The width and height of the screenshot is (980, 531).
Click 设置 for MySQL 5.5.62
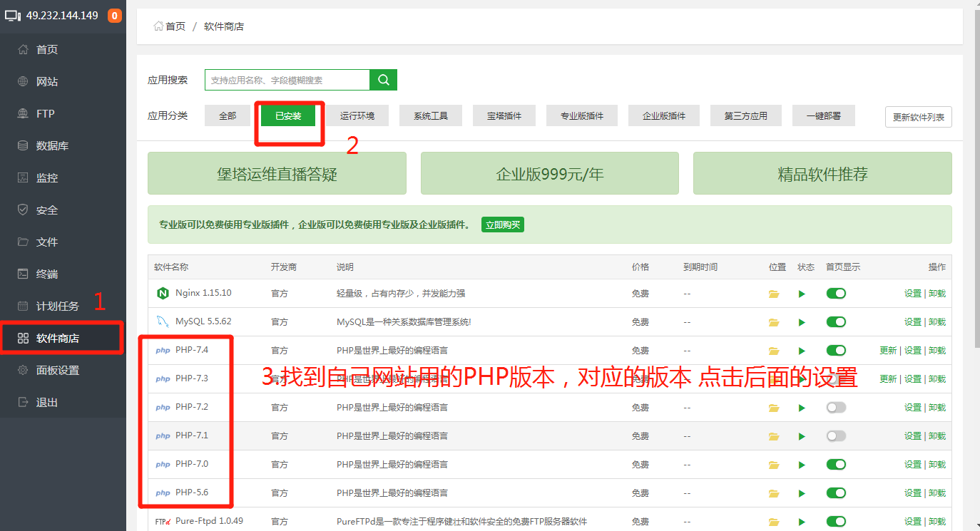pos(913,322)
